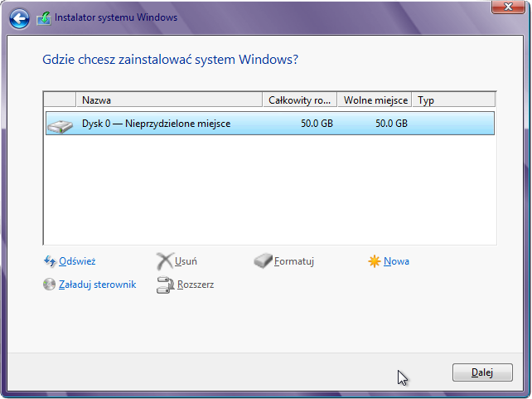The width and height of the screenshot is (532, 399).
Task: Click the CD icon beside Załaduj sterownik
Action: point(49,285)
